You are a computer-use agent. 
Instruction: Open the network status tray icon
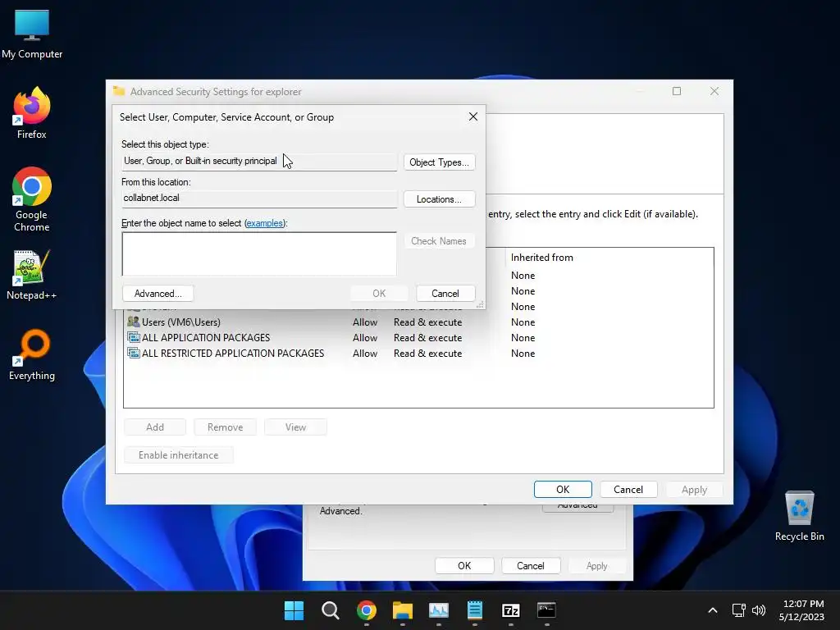(739, 610)
